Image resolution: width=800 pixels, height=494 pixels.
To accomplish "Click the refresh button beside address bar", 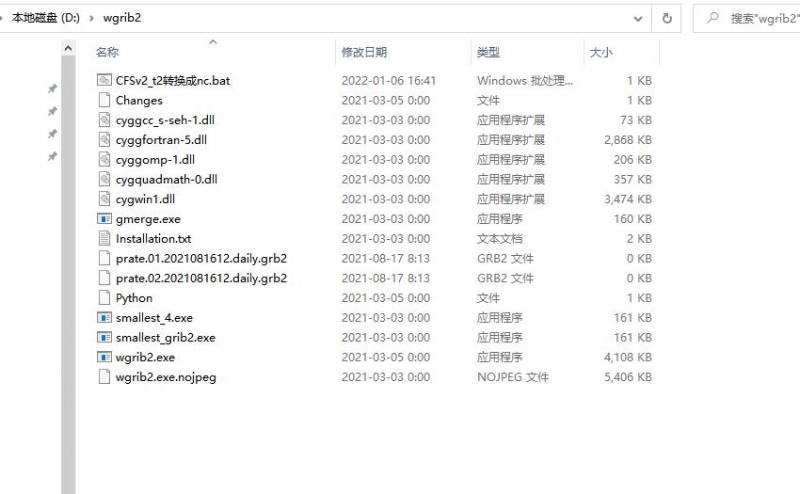I will click(x=667, y=18).
